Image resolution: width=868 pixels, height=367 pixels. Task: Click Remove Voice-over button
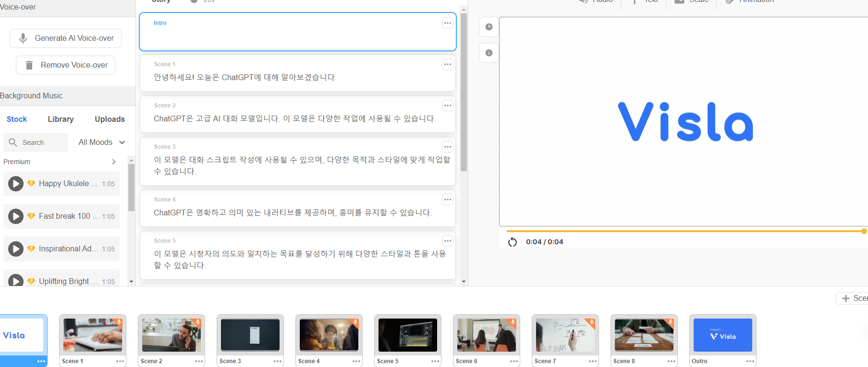click(65, 65)
